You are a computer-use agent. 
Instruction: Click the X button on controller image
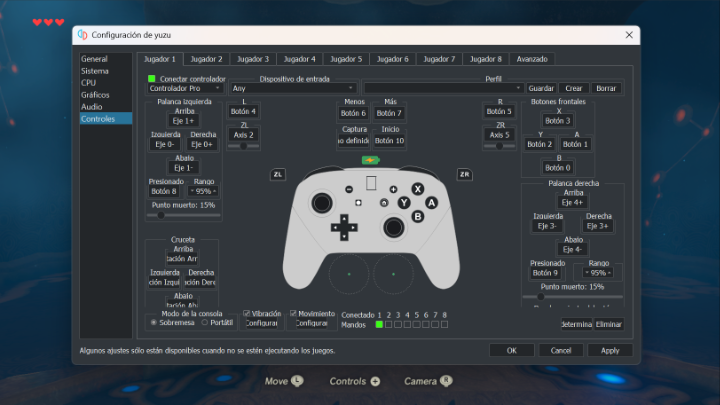point(417,189)
